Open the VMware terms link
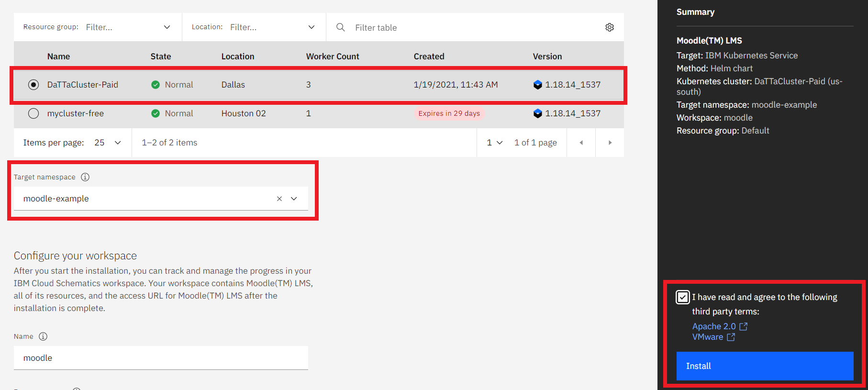This screenshot has width=868, height=390. (x=708, y=337)
